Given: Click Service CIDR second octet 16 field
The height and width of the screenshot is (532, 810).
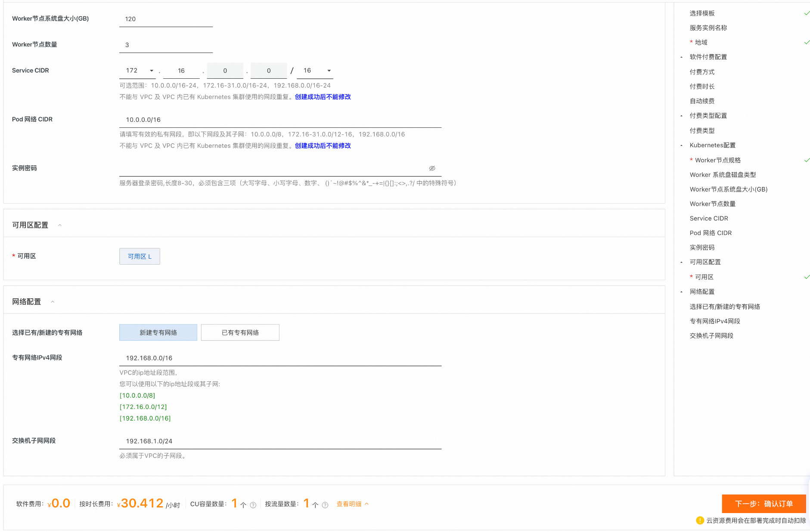Looking at the screenshot, I should pyautogui.click(x=181, y=71).
